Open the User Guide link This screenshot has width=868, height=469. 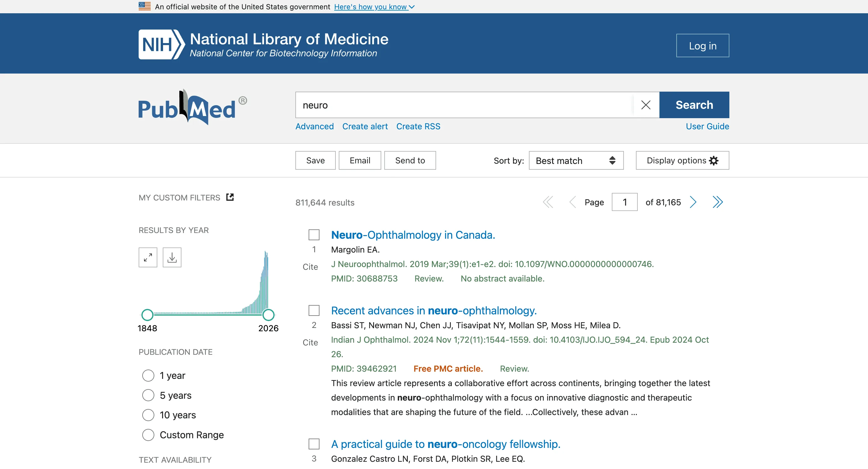(x=707, y=126)
